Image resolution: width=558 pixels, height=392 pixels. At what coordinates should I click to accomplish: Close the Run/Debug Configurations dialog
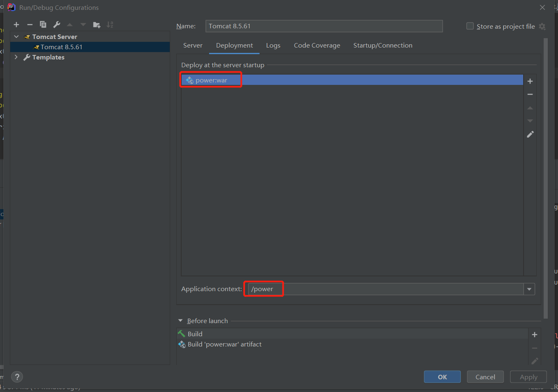tap(542, 7)
